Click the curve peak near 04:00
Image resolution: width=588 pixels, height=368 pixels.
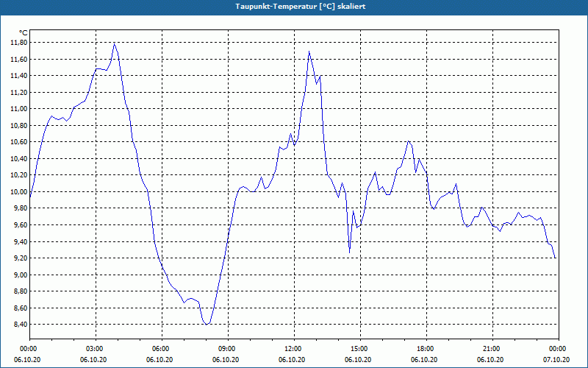[x=115, y=43]
